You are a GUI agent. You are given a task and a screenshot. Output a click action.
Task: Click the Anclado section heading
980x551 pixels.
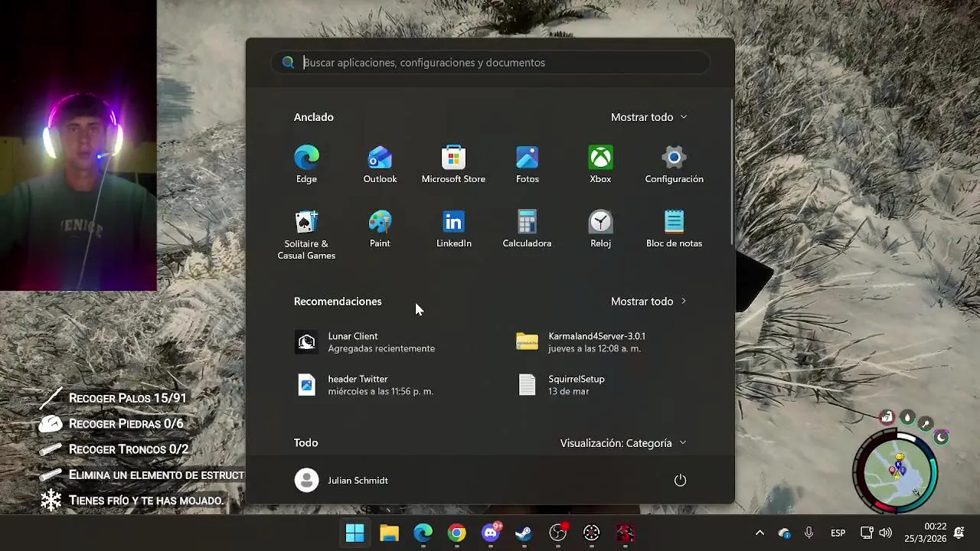[314, 117]
